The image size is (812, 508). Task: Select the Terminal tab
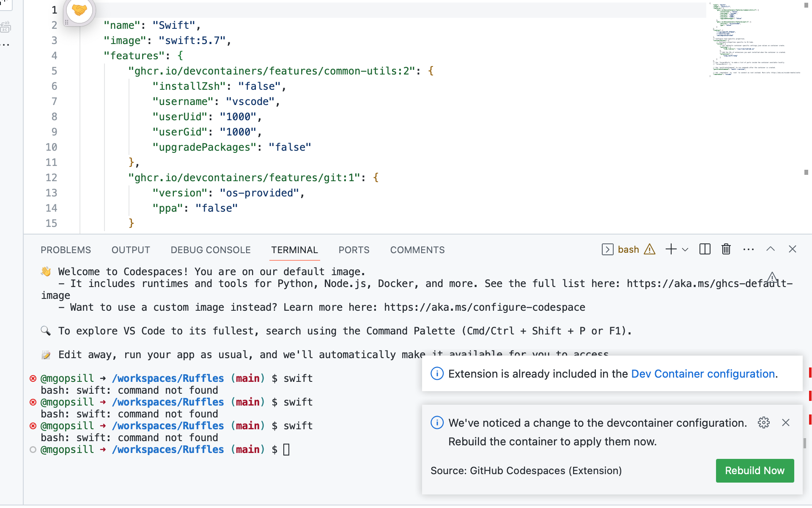pos(295,250)
